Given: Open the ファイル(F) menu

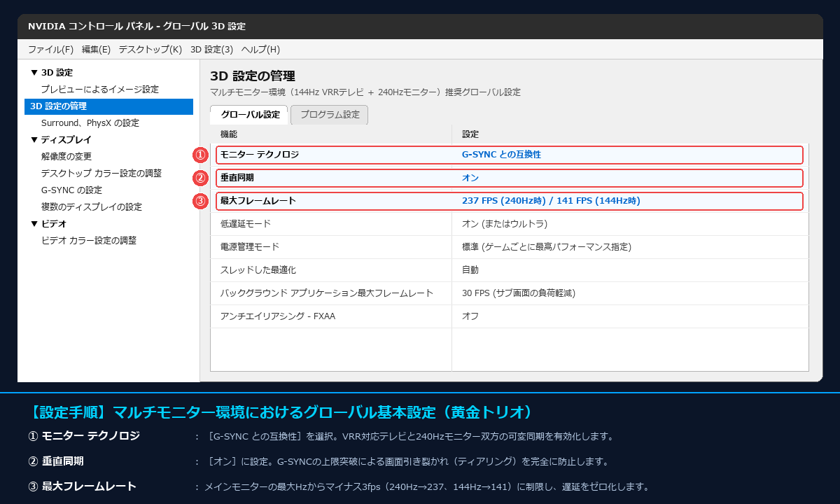Looking at the screenshot, I should [50, 50].
